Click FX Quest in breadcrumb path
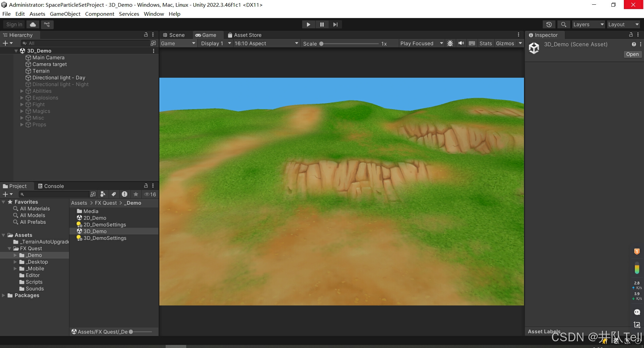Screen dimensions: 644x348 point(106,203)
